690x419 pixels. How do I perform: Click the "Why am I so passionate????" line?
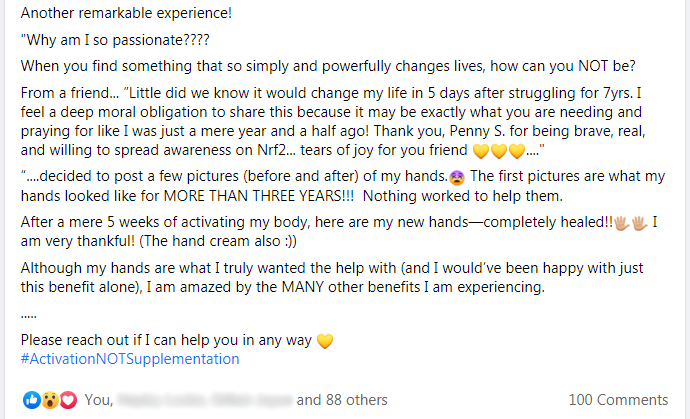(x=115, y=40)
